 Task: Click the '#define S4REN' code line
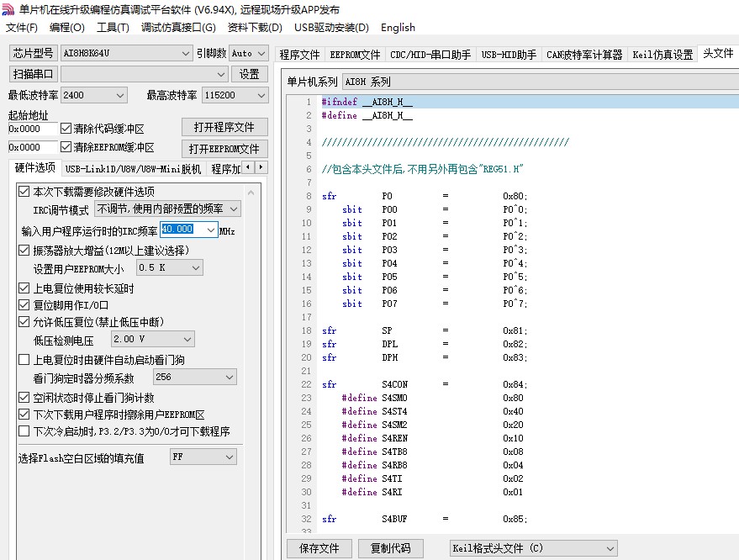point(432,438)
